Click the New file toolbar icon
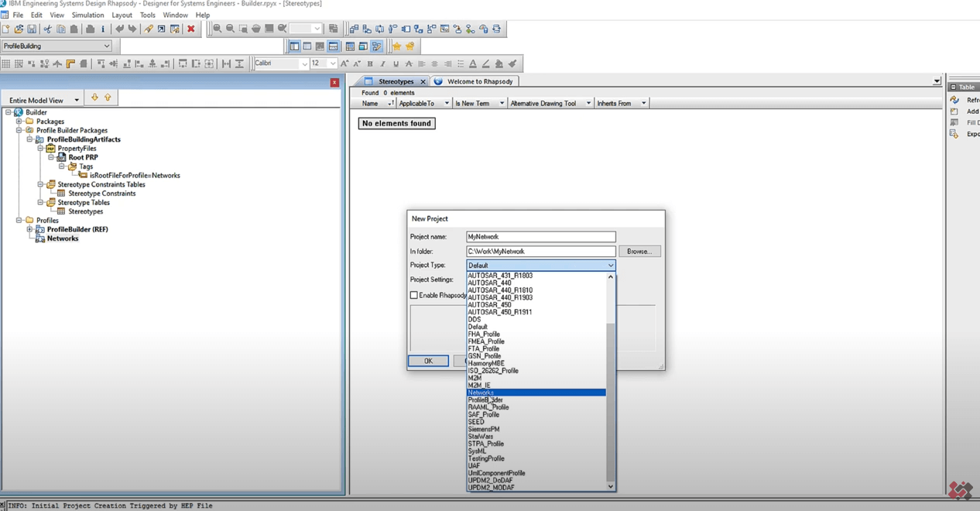The image size is (980, 511). coord(6,29)
